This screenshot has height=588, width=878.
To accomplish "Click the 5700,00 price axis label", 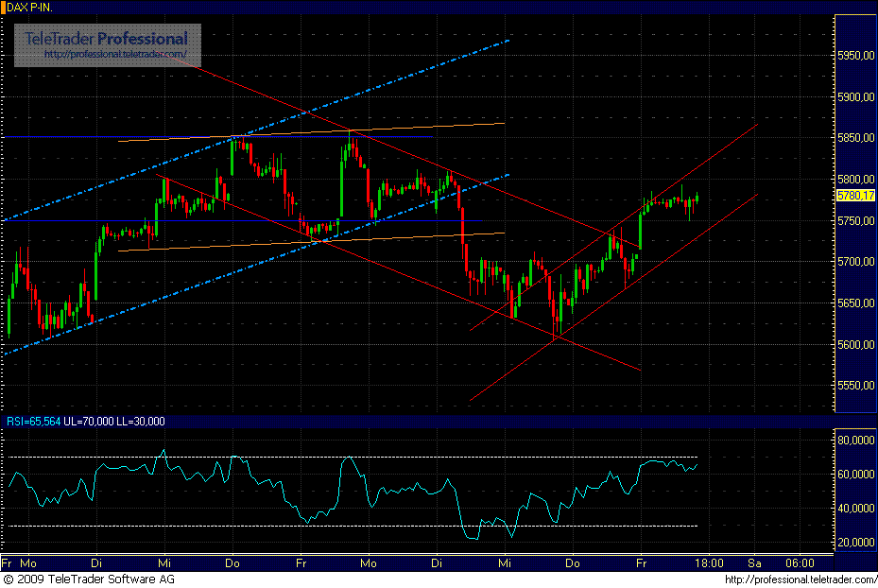I will tap(855, 262).
